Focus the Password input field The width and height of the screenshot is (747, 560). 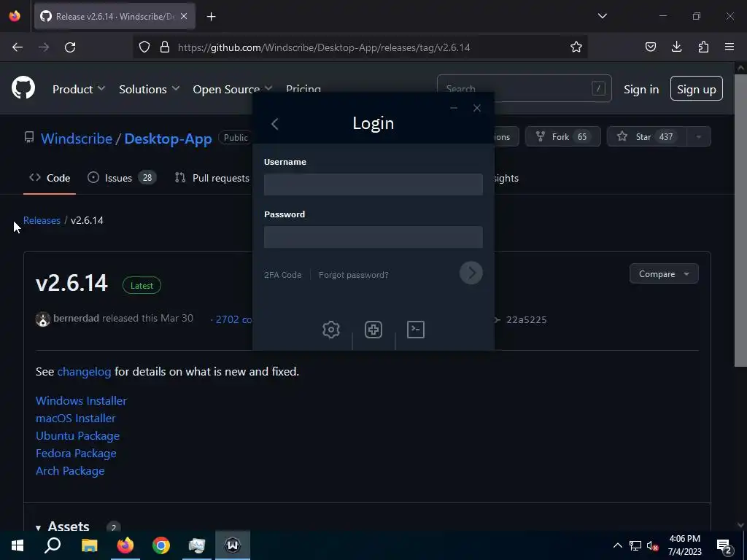click(x=373, y=237)
